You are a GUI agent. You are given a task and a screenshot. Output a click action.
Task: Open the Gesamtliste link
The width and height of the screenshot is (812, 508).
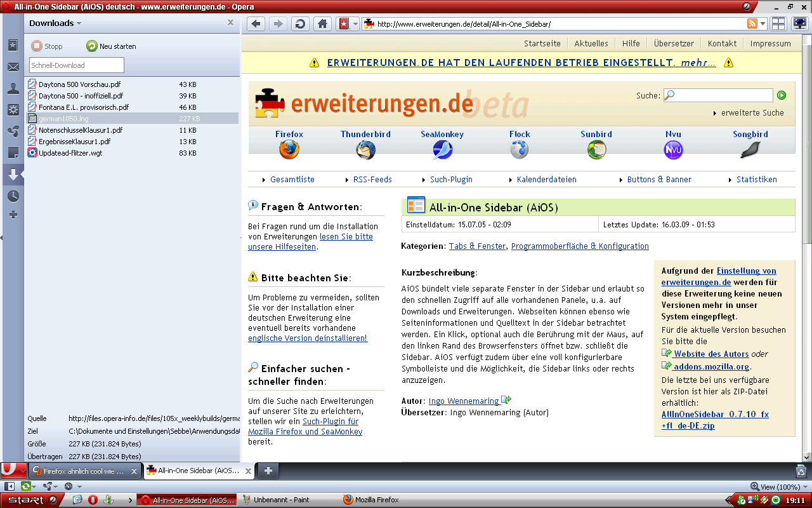[292, 180]
